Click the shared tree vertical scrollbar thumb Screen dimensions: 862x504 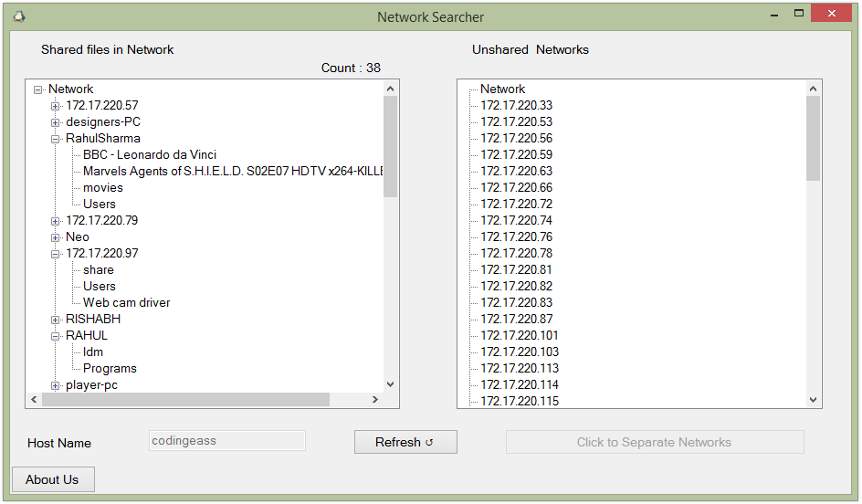[x=390, y=147]
